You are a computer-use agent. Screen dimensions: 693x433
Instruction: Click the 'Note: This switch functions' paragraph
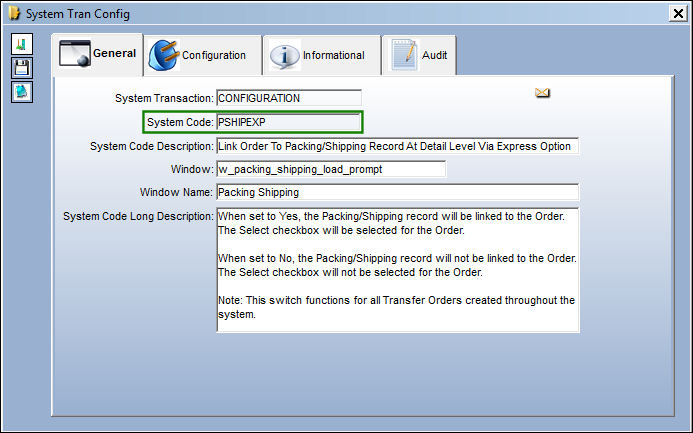(x=396, y=307)
